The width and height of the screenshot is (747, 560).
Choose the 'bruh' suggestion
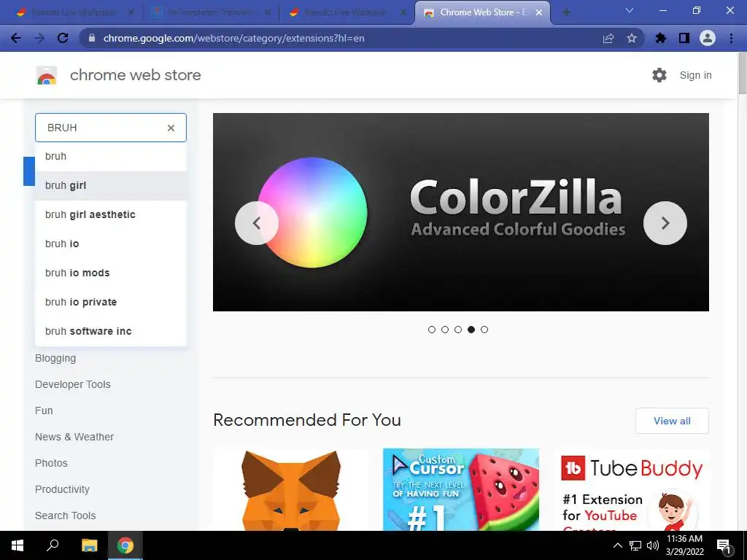(111, 156)
